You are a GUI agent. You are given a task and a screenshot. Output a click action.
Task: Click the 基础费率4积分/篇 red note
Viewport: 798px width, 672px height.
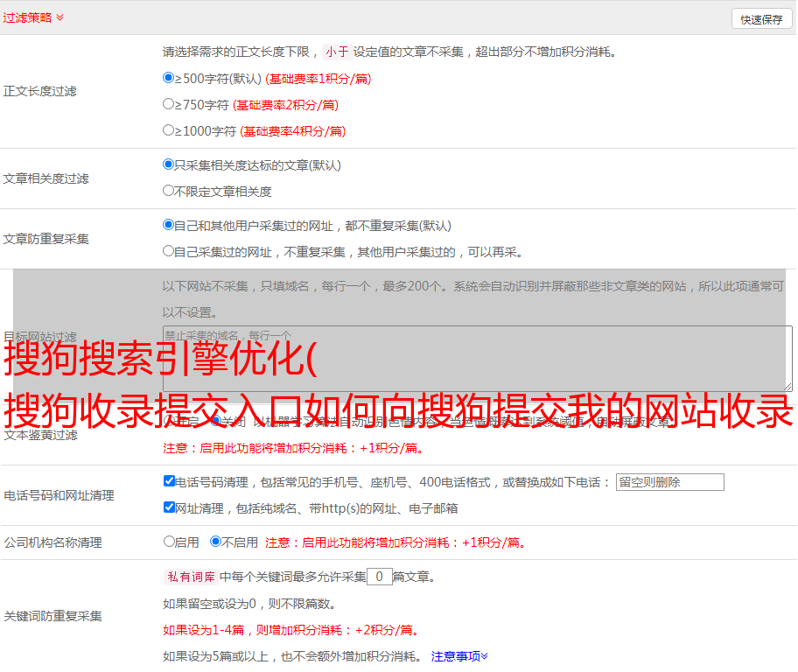[292, 131]
